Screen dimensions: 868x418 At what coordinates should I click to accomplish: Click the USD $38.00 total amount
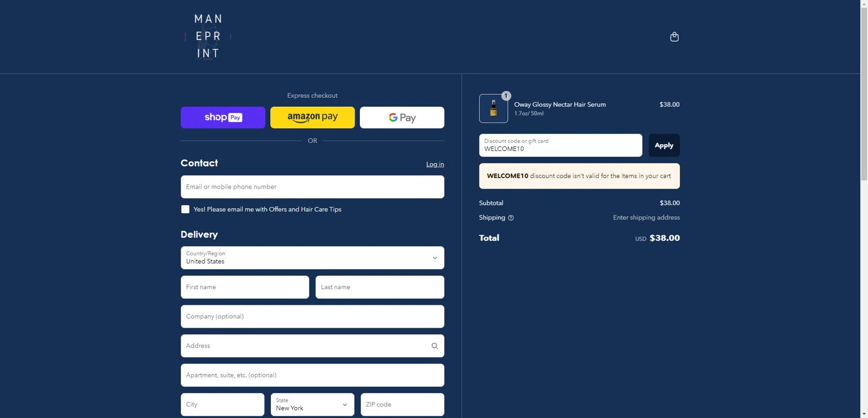(657, 238)
